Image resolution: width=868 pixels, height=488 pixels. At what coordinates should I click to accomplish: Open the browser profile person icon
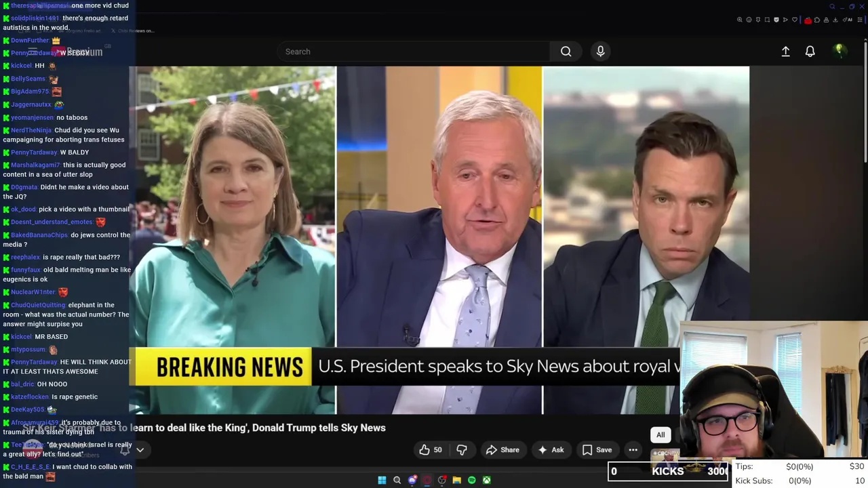(x=826, y=20)
